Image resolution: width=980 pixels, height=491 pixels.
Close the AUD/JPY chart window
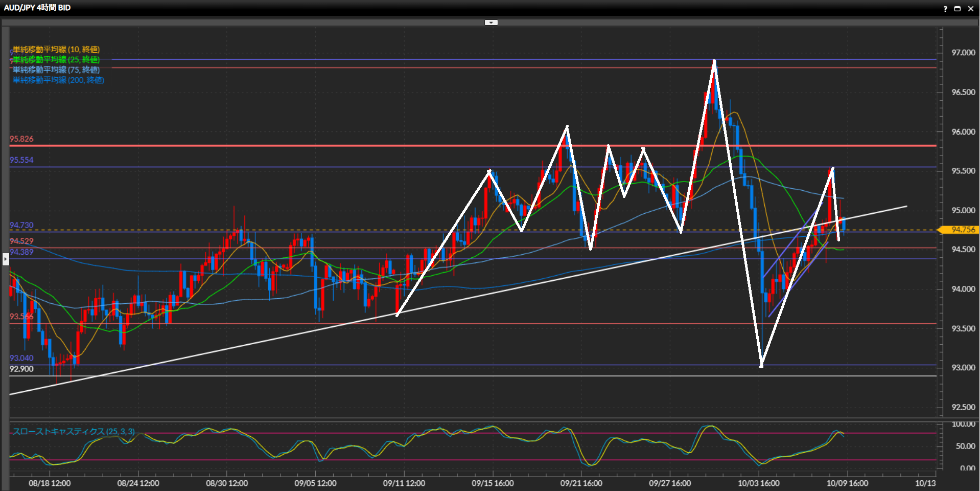pyautogui.click(x=971, y=9)
